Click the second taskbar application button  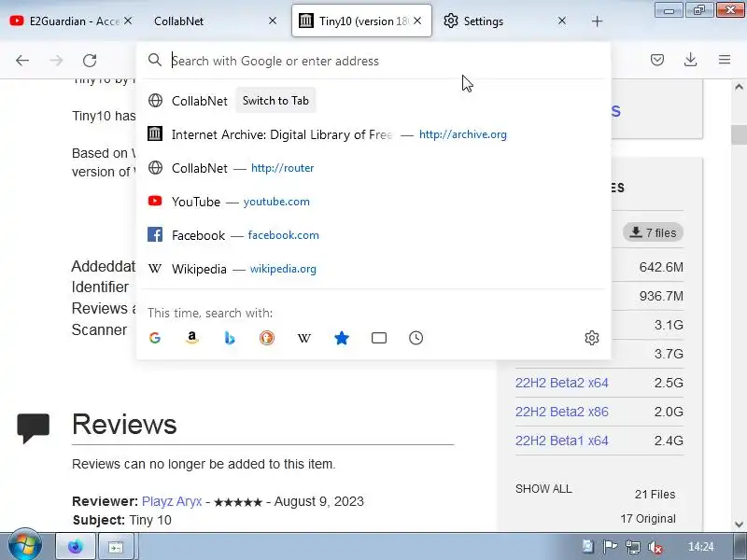pyautogui.click(x=116, y=547)
